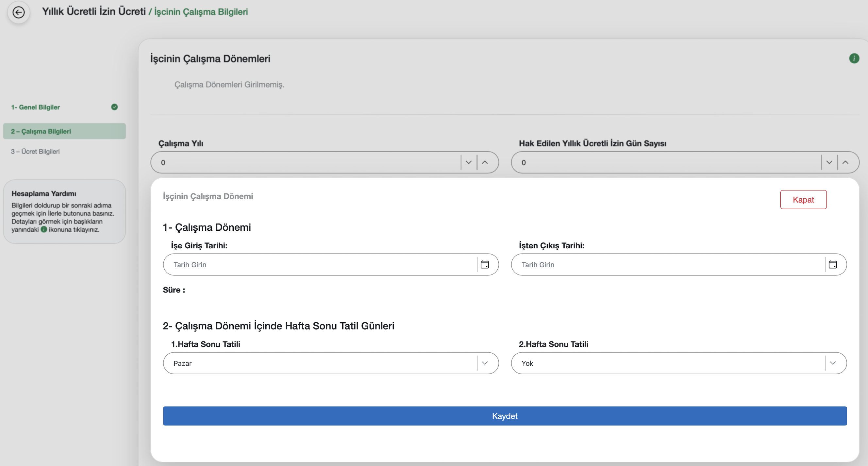Click the İşten Çıkış Tarihi date field
This screenshot has height=466, width=868.
667,264
